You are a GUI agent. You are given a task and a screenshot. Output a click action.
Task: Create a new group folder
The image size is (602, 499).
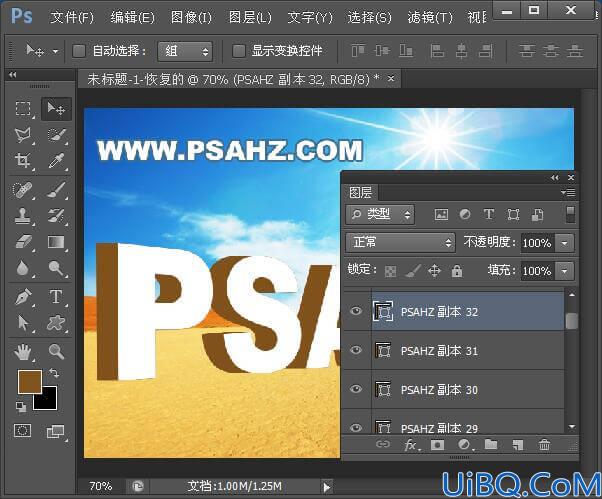pos(491,444)
